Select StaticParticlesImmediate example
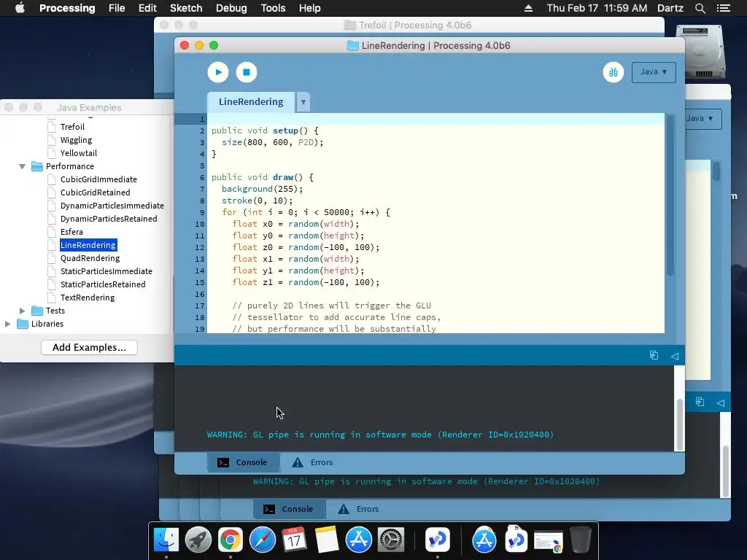Image resolution: width=747 pixels, height=560 pixels. coord(107,271)
